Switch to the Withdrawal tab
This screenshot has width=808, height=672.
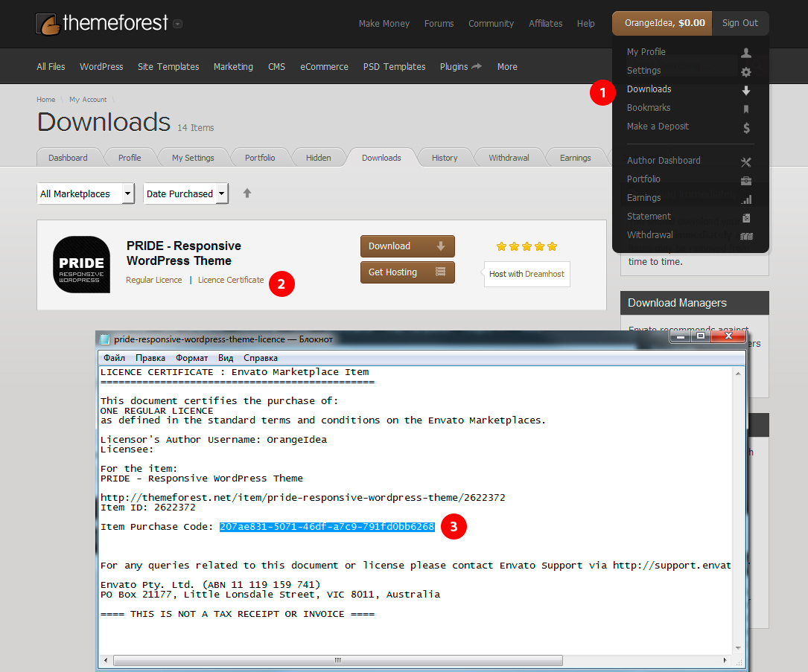[x=509, y=158]
